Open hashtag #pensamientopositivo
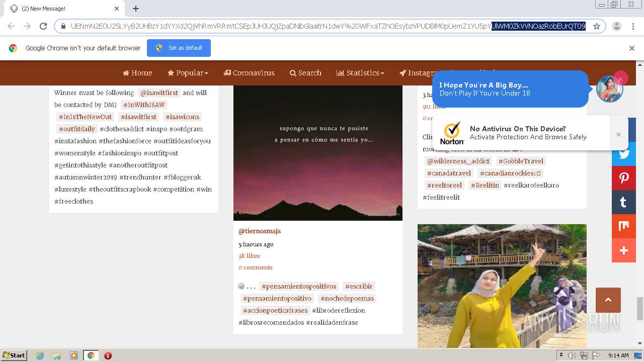This screenshot has height=362, width=644. point(277,298)
